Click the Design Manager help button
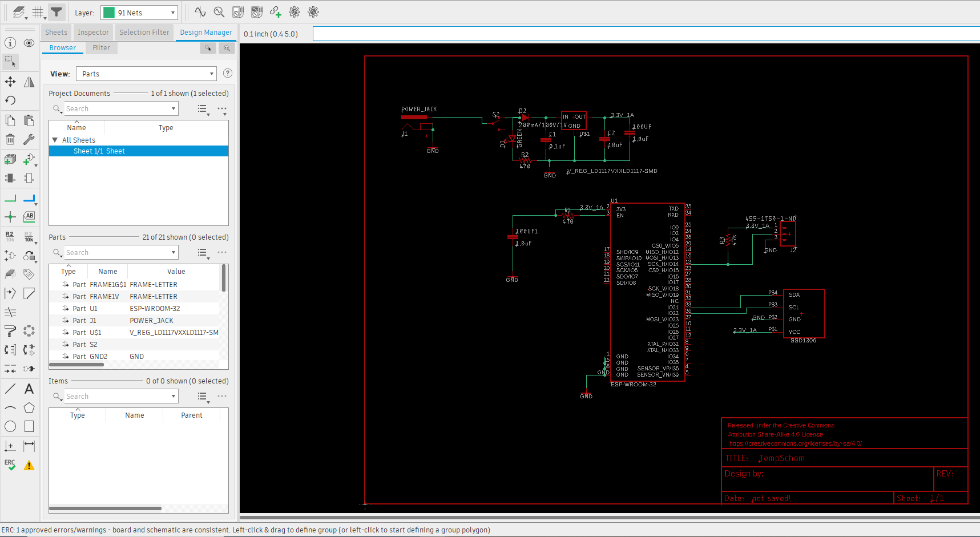 pyautogui.click(x=228, y=73)
